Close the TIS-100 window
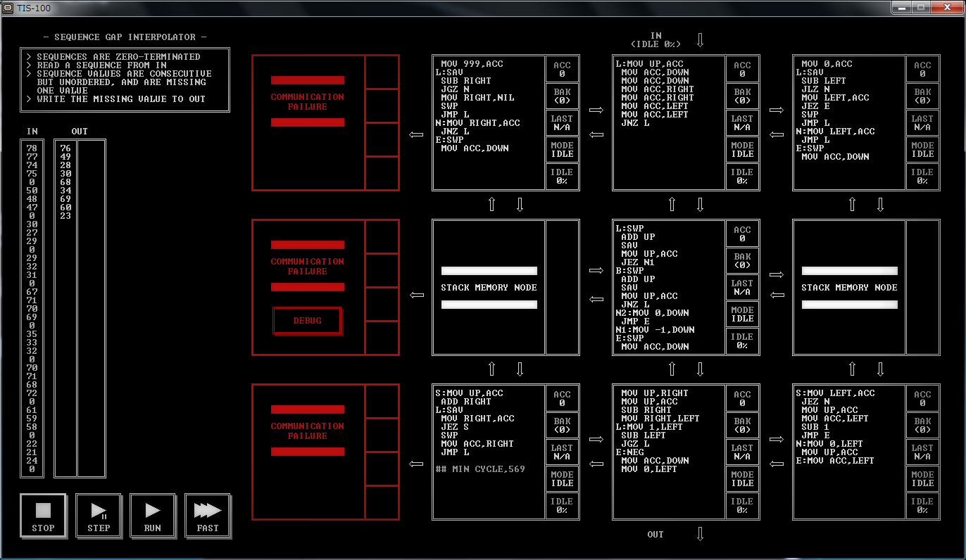966x560 pixels. click(946, 7)
